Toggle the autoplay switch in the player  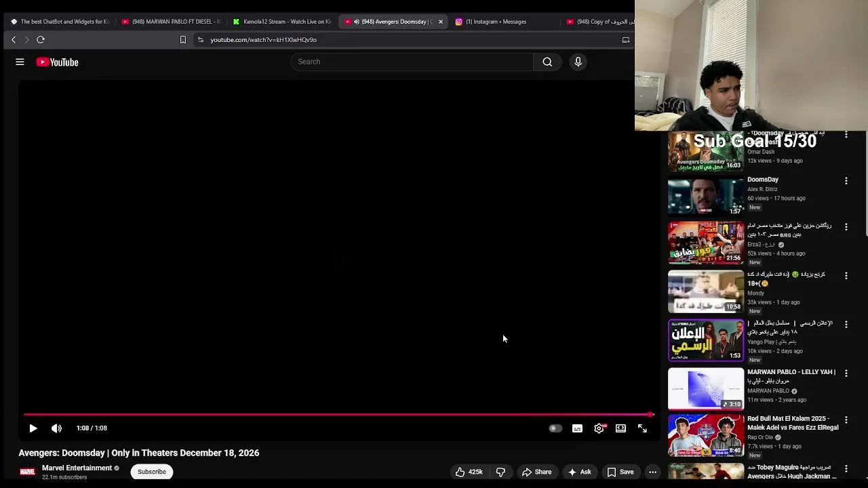pos(555,428)
